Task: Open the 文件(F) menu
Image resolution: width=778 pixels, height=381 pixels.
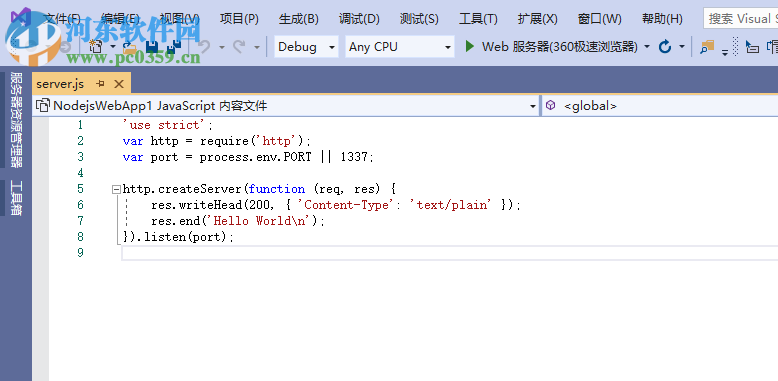Action: click(x=63, y=19)
